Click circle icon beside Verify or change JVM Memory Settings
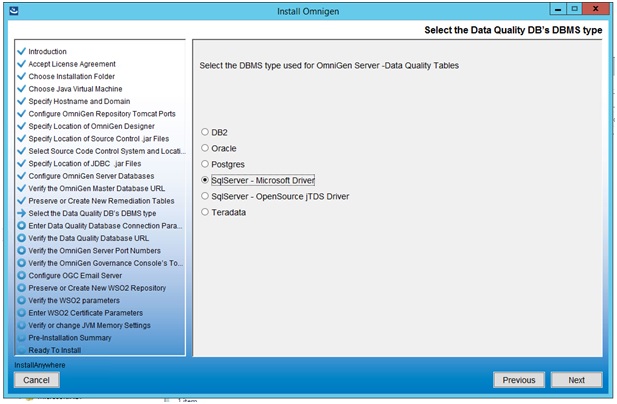Viewport: 617px width, 404px height. [x=21, y=325]
